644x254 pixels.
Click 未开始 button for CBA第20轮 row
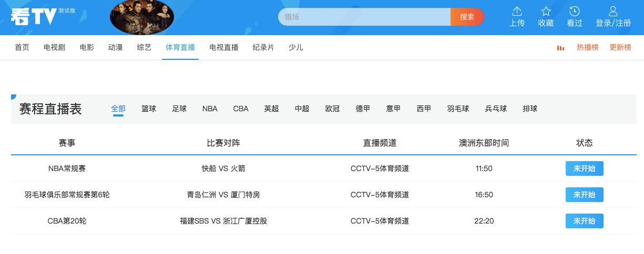[585, 221]
